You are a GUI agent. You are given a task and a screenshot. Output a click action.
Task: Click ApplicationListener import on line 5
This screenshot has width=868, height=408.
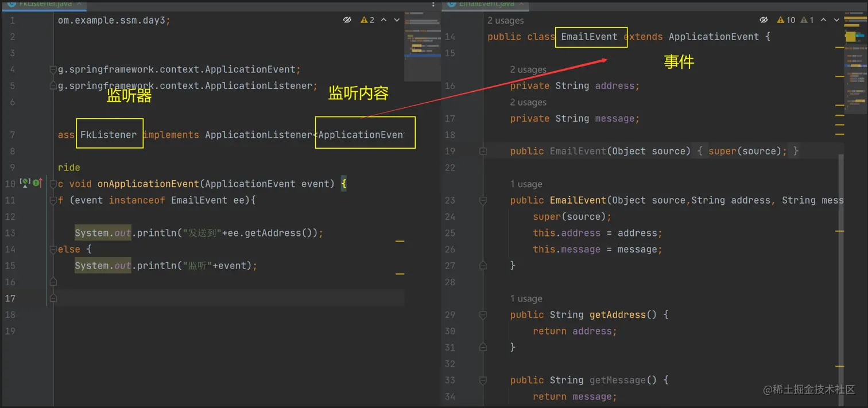(188, 86)
